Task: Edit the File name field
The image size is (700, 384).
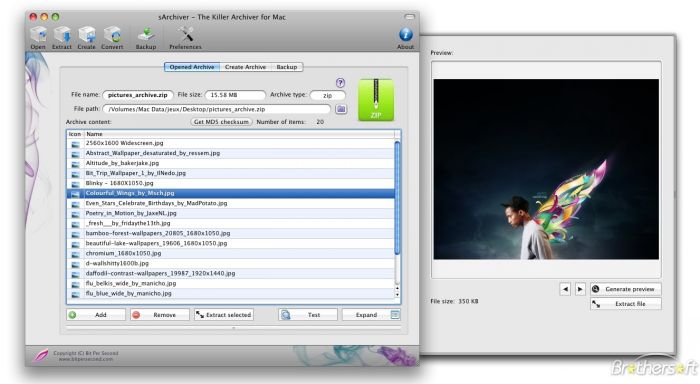Action: [x=138, y=95]
